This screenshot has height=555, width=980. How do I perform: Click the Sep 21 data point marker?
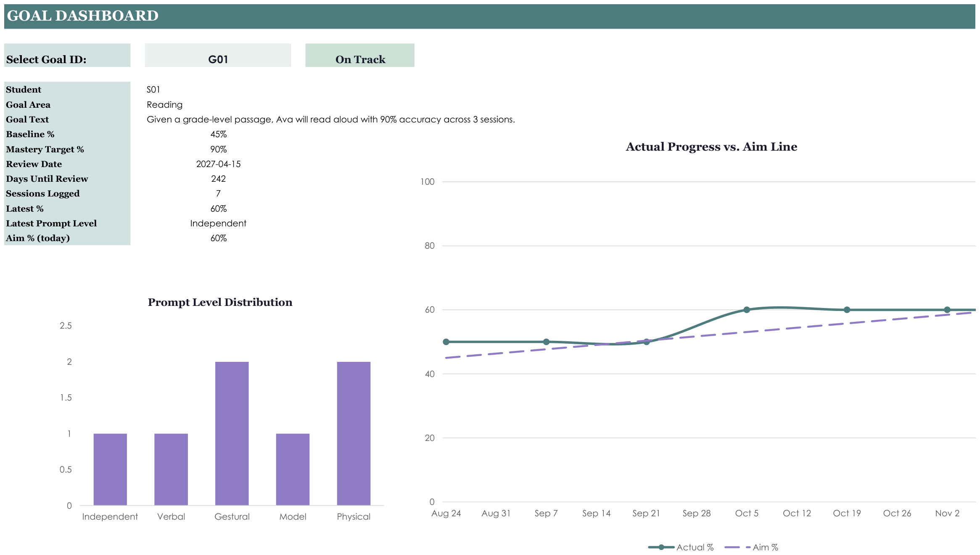[x=647, y=342]
